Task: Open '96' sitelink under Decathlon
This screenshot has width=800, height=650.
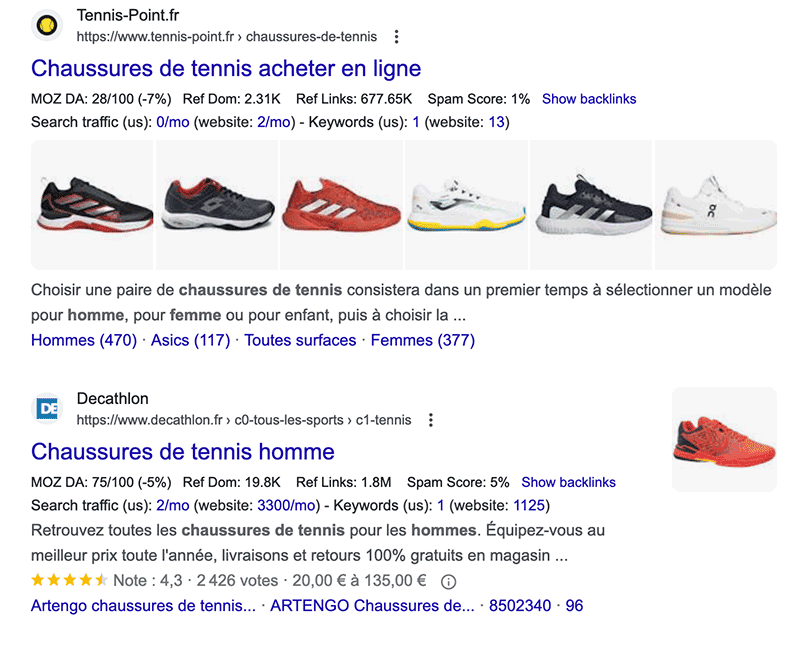Action: coord(574,606)
